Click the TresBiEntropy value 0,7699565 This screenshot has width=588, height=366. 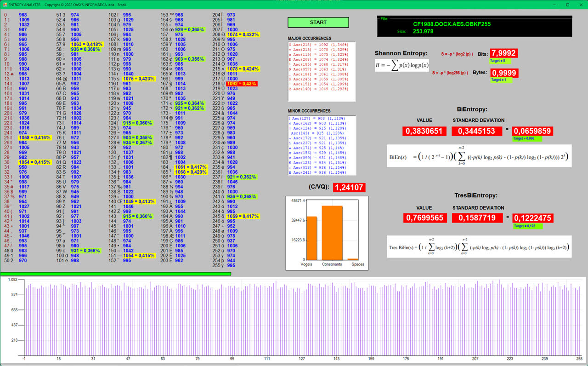(424, 218)
